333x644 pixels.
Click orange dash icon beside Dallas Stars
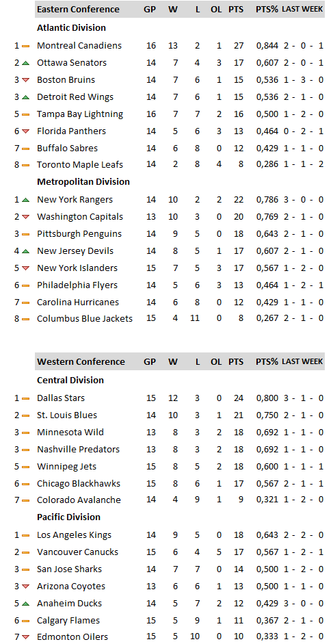pyautogui.click(x=25, y=398)
